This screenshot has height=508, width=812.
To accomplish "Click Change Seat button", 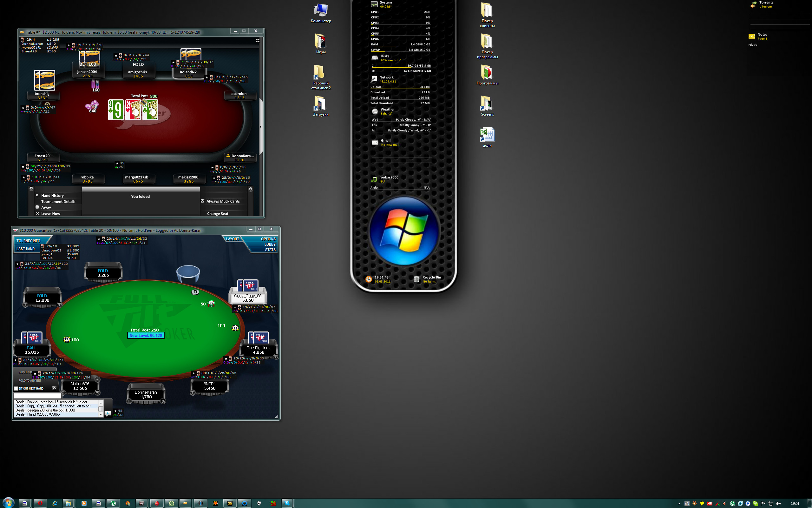I will coord(217,214).
